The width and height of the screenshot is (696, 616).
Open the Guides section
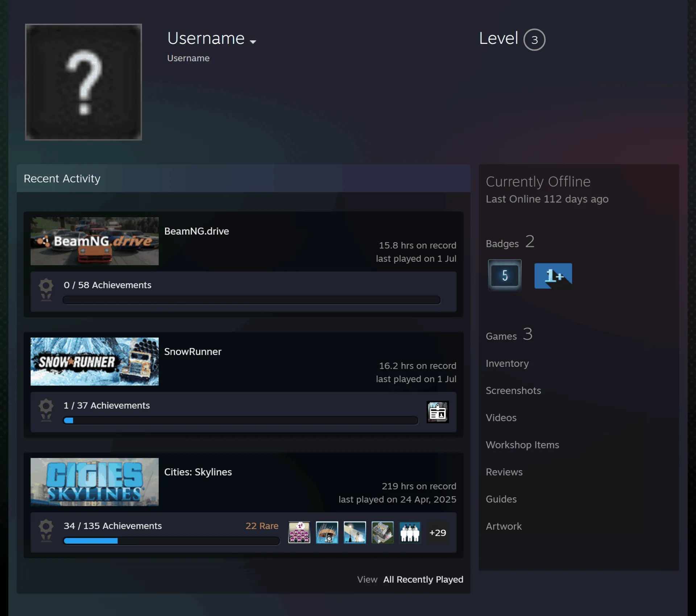(501, 499)
